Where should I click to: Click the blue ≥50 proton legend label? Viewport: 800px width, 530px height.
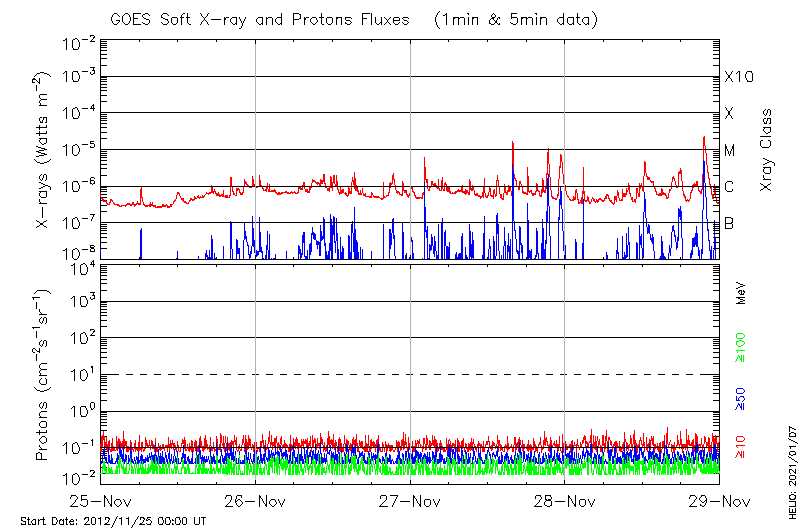coord(742,398)
